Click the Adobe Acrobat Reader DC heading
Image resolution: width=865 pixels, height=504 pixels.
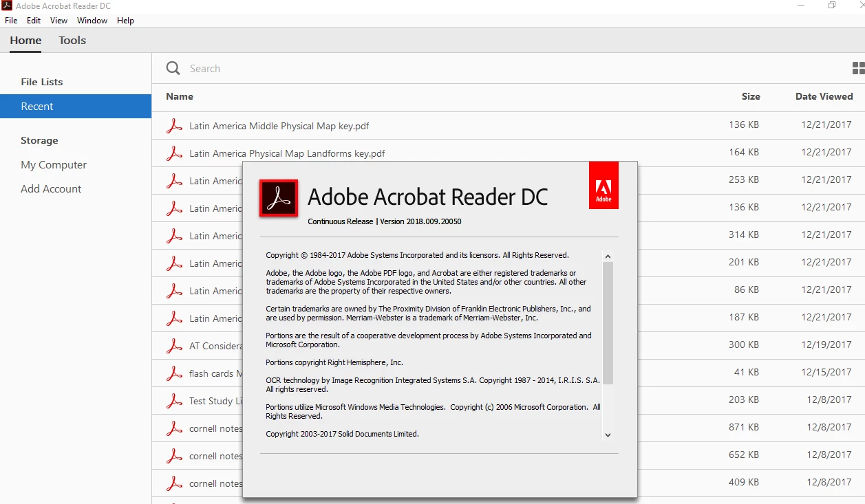coord(427,197)
